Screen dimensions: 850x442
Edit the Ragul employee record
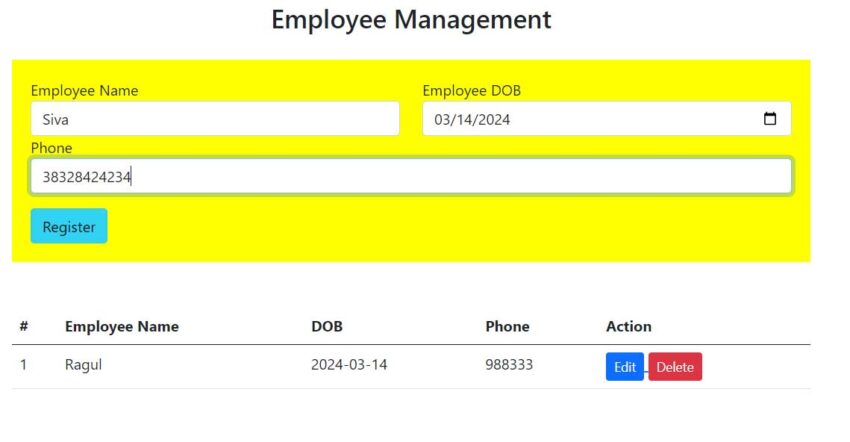625,367
